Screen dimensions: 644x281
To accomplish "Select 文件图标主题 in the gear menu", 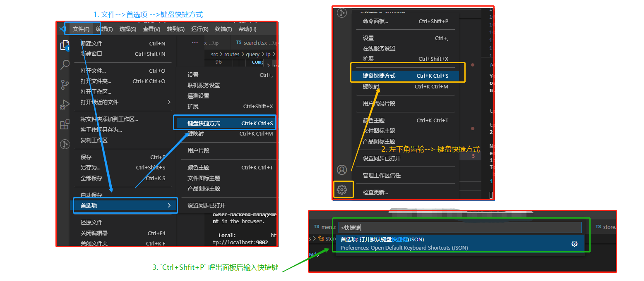I will 406,131.
